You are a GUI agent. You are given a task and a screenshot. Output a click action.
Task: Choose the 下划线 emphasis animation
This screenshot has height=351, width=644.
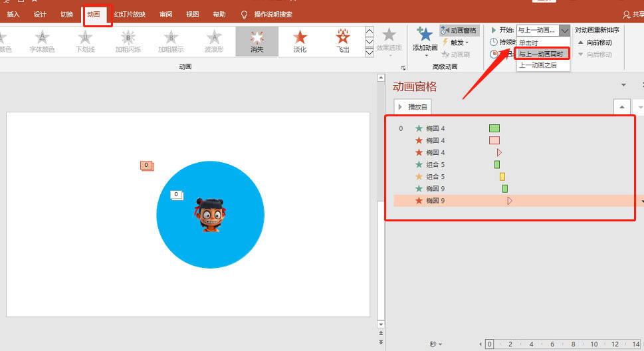pos(85,41)
